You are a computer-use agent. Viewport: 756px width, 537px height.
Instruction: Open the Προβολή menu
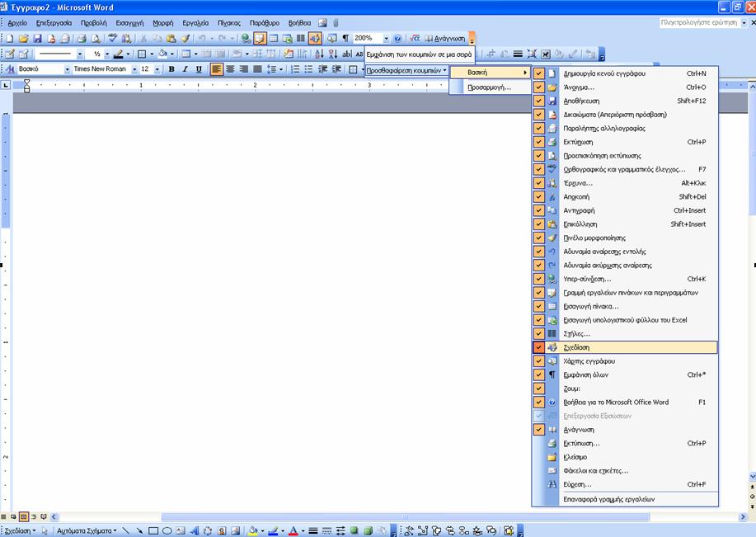(93, 22)
